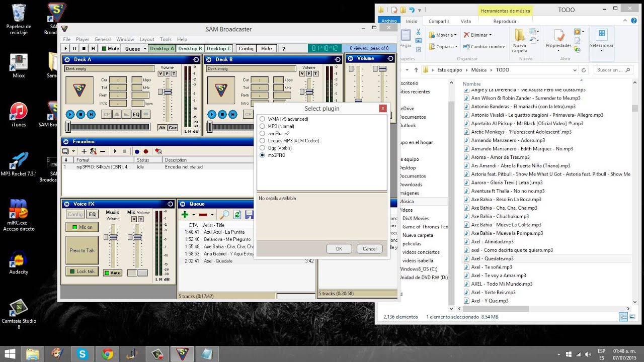This screenshot has height=362, width=644.
Task: Start playback with the main toolbar play button
Action: pos(65,49)
